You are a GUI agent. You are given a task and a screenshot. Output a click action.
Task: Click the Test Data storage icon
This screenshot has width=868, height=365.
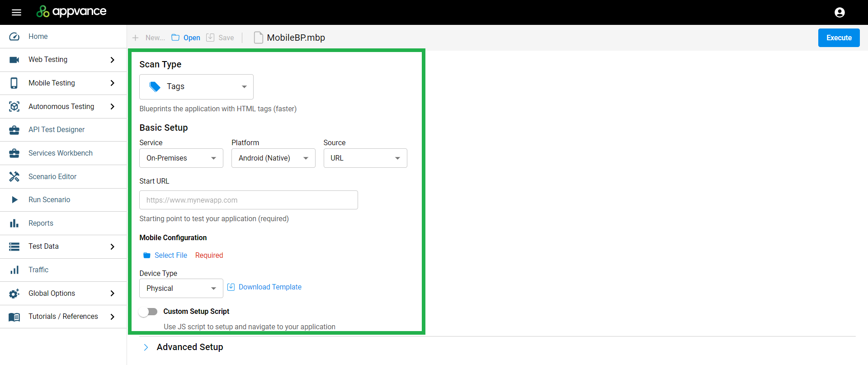pyautogui.click(x=14, y=246)
